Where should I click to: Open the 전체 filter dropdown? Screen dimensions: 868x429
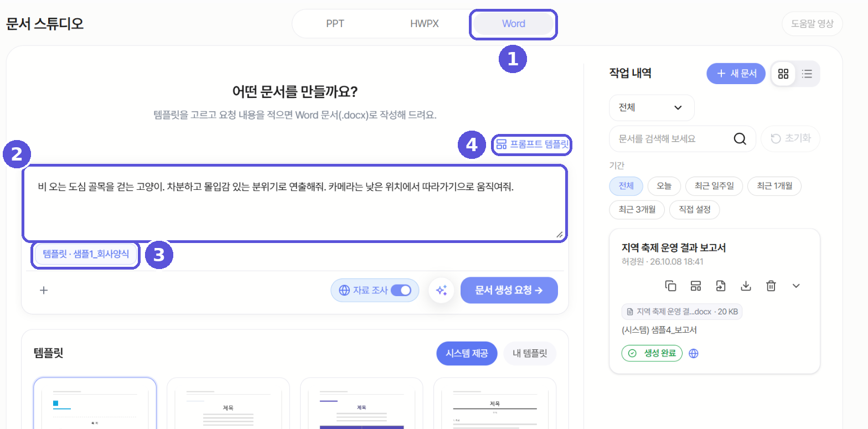click(x=652, y=107)
